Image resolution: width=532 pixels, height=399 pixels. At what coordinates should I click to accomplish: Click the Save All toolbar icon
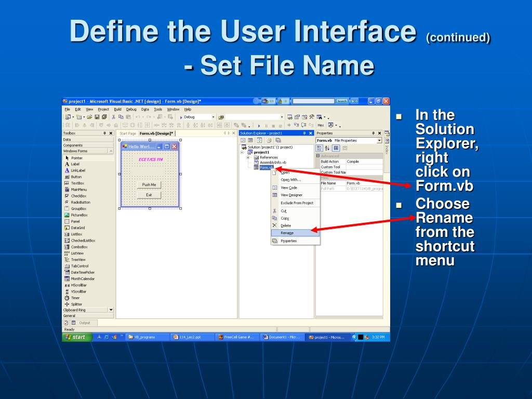tap(104, 117)
